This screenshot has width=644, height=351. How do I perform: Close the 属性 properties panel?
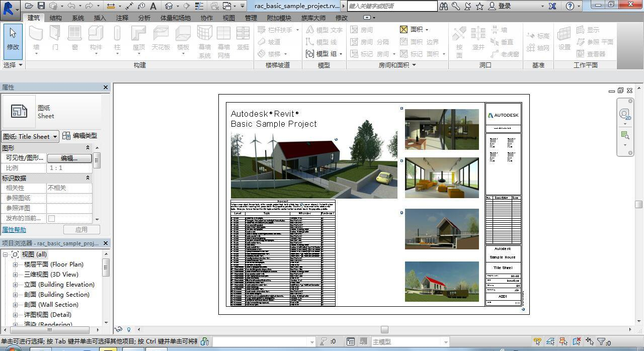pyautogui.click(x=106, y=87)
